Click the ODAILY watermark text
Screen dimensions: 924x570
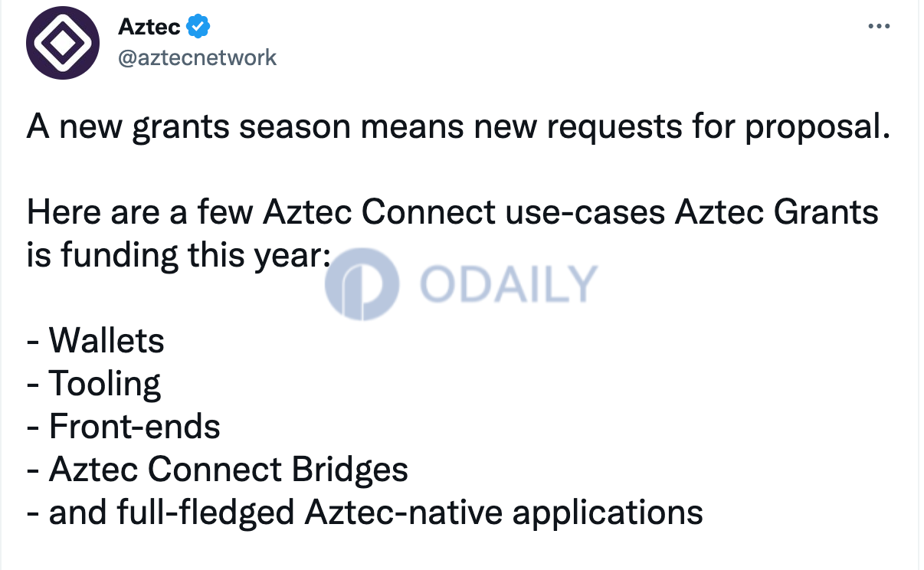point(509,283)
